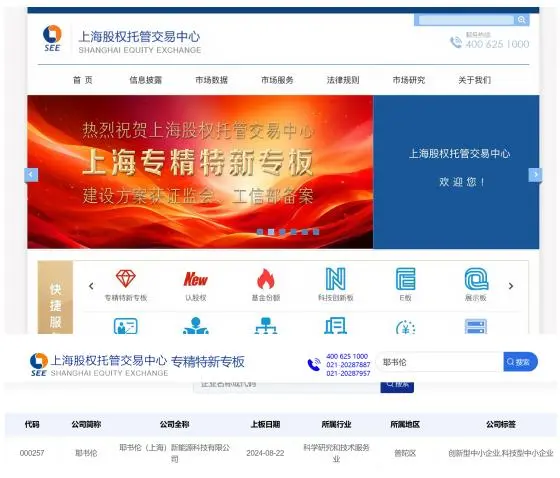560x478 pixels.
Task: Click the magnifier search icon at top
Action: (522, 20)
